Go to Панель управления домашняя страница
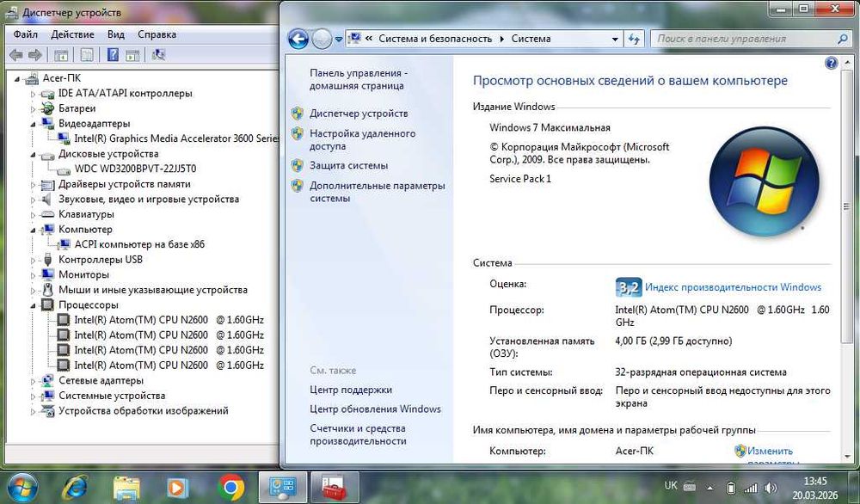Screen dimensions: 860x504 (x=359, y=79)
